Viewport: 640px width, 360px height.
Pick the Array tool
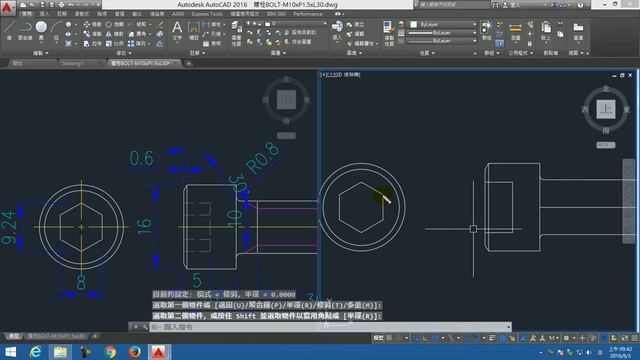138,43
